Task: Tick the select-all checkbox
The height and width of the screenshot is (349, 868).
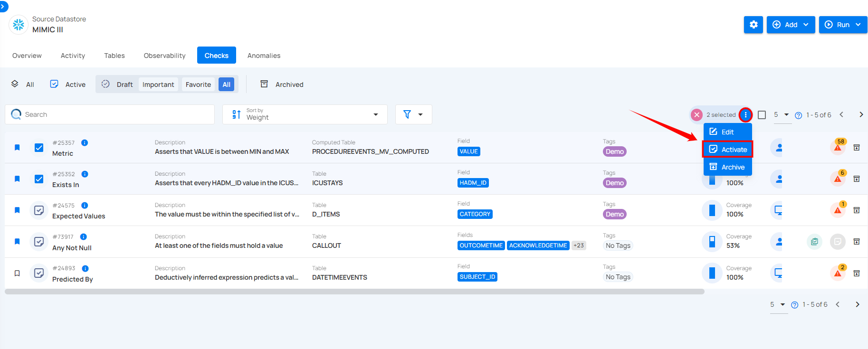Action: (762, 115)
